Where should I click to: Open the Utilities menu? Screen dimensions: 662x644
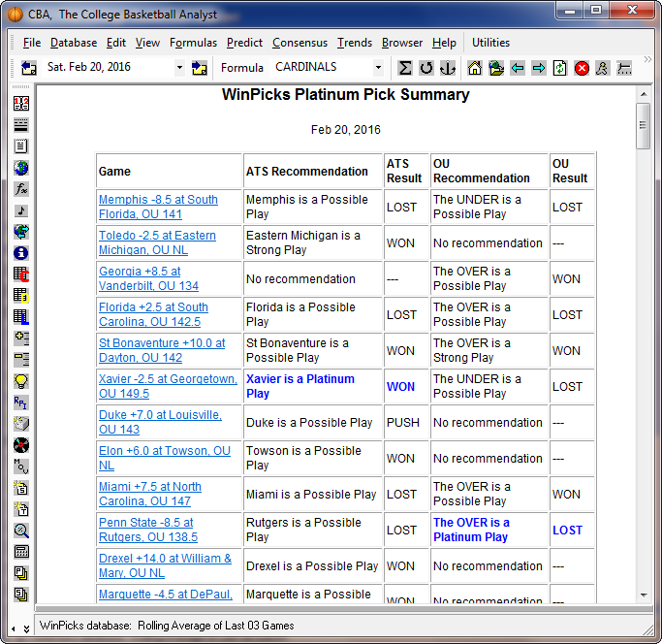(x=490, y=43)
